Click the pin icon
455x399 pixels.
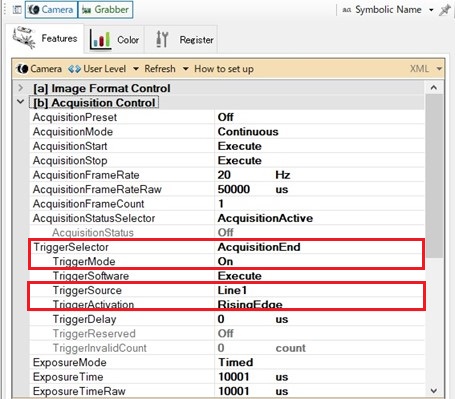pos(445,10)
